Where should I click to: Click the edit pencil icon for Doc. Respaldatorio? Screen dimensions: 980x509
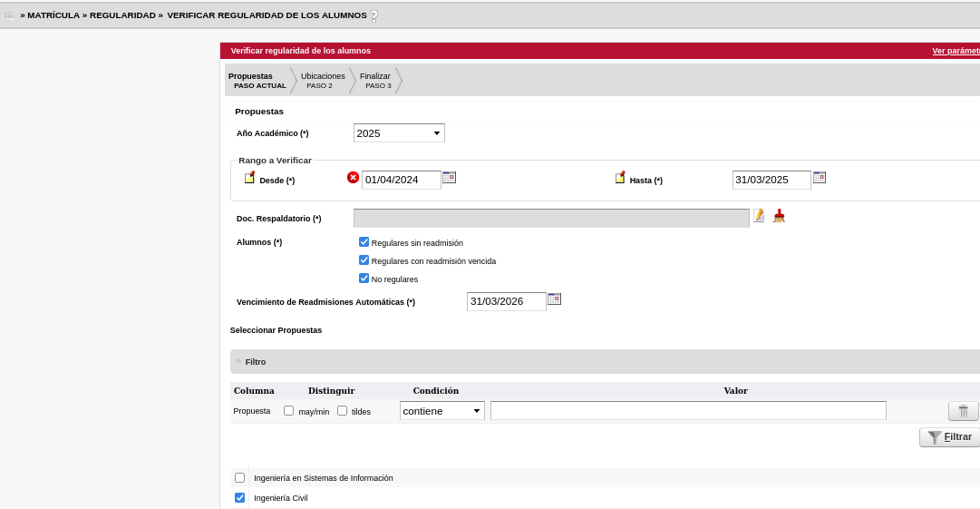[x=759, y=216]
